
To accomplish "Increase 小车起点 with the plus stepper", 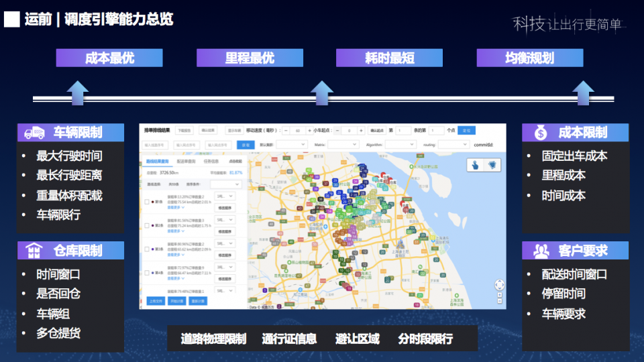I will [x=361, y=131].
